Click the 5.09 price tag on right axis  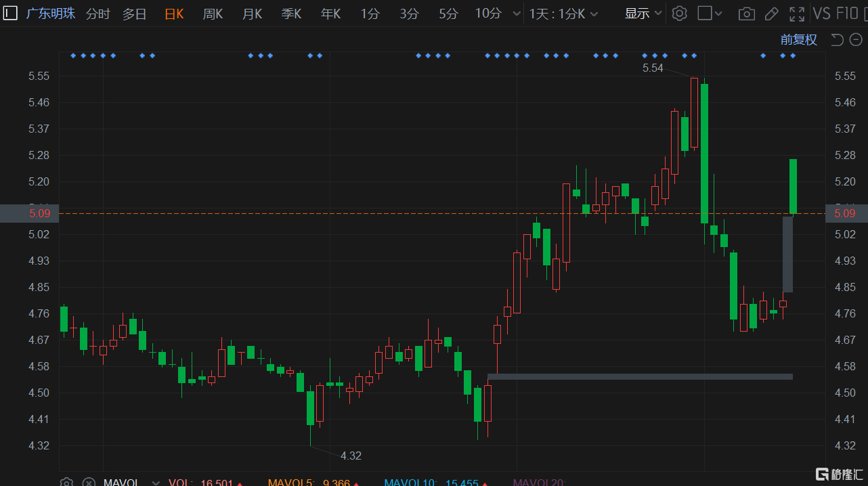point(846,213)
